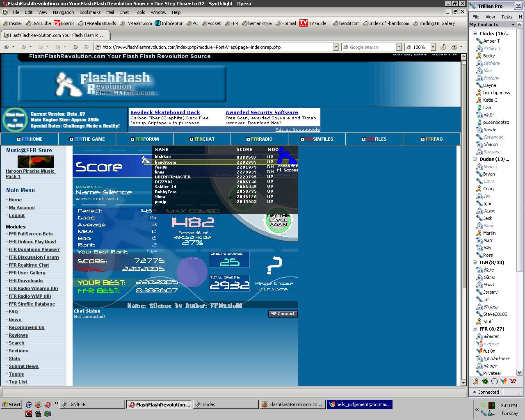Screen dimensions: 525x420
Task: Open the FFRFORUM navigation tab
Action: (x=145, y=139)
